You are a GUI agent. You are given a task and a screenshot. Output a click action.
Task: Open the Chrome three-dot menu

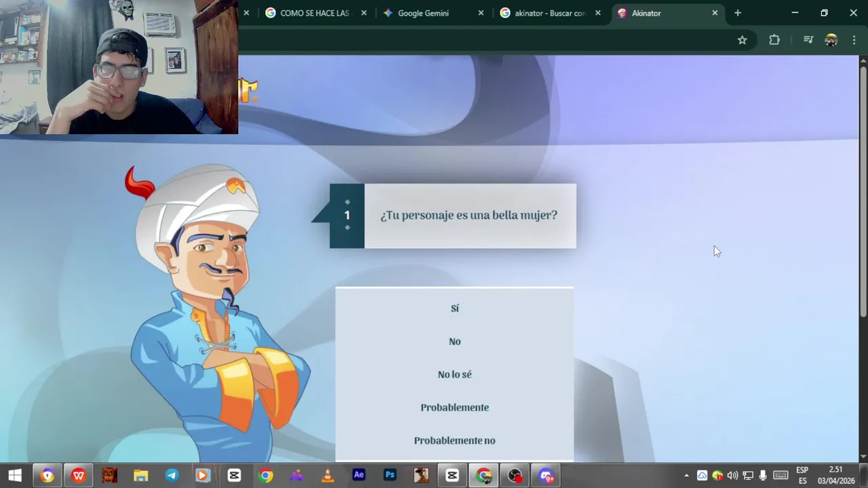pos(854,40)
